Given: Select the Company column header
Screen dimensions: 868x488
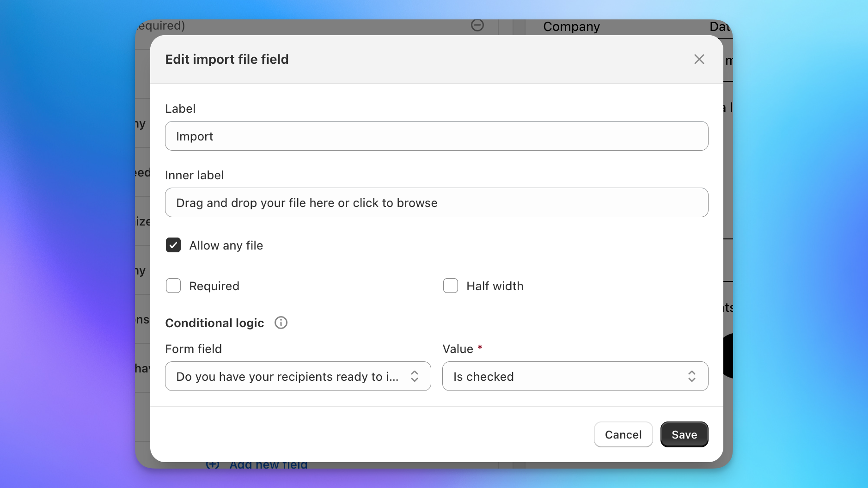Looking at the screenshot, I should pyautogui.click(x=571, y=27).
